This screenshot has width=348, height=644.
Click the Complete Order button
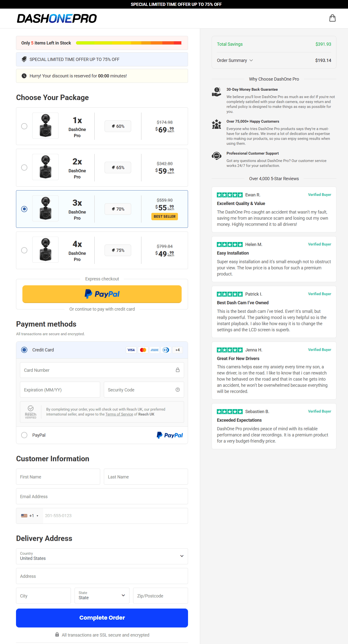[x=102, y=617]
